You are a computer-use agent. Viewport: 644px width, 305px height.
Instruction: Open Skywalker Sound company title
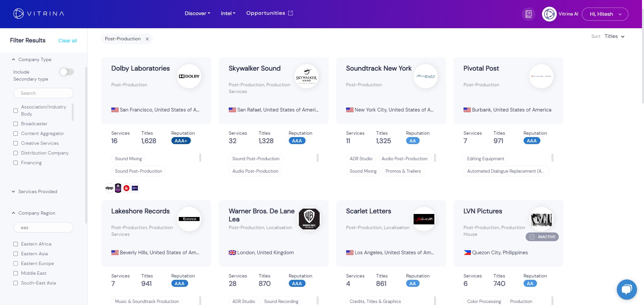coord(255,68)
